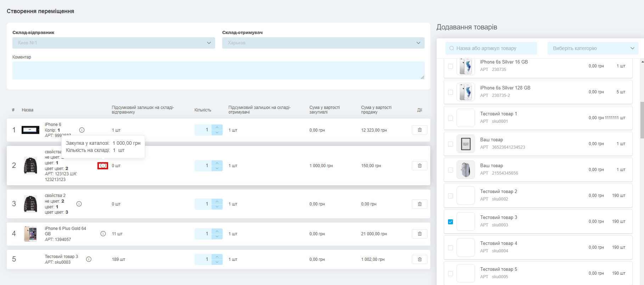The image size is (644, 285).
Task: Increase quantity in row 2
Action: [x=217, y=163]
